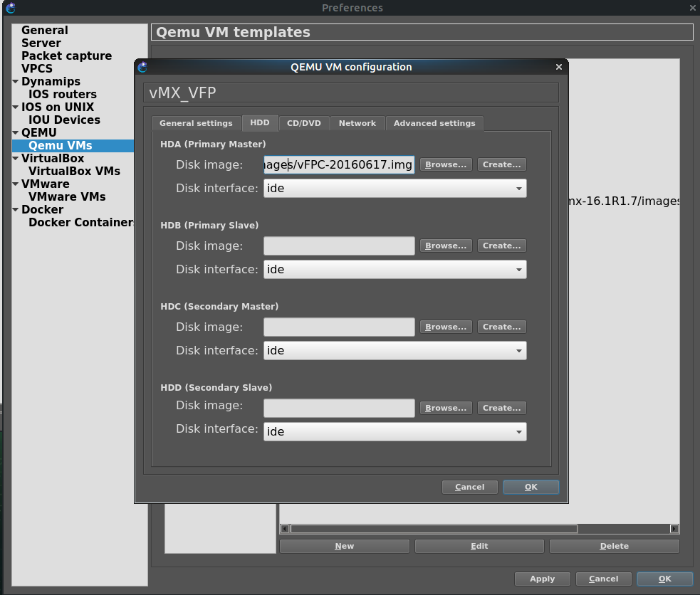Switch to Network tab
Viewport: 700px width, 595px height.
pos(357,123)
